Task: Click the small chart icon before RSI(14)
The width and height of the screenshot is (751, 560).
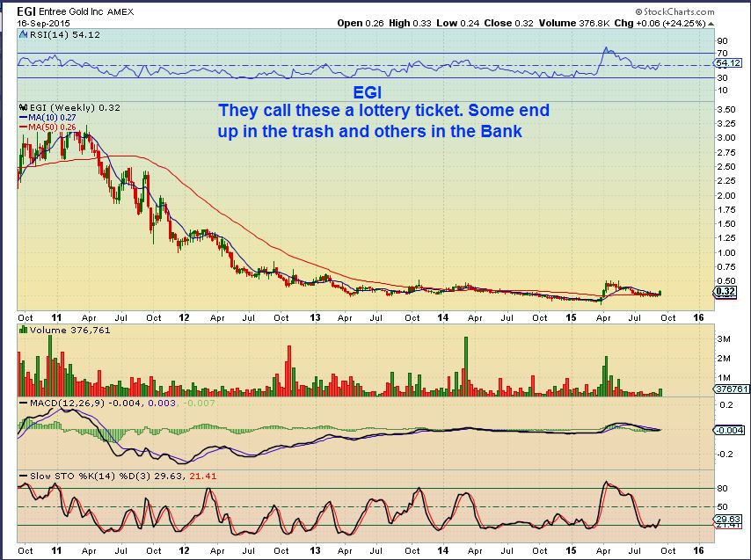Action: [24, 34]
